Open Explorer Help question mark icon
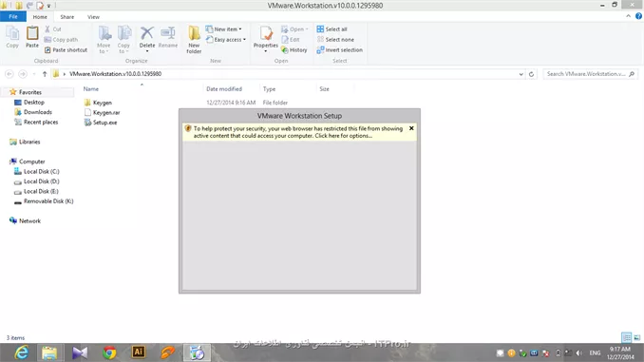644x362 pixels. coord(638,16)
